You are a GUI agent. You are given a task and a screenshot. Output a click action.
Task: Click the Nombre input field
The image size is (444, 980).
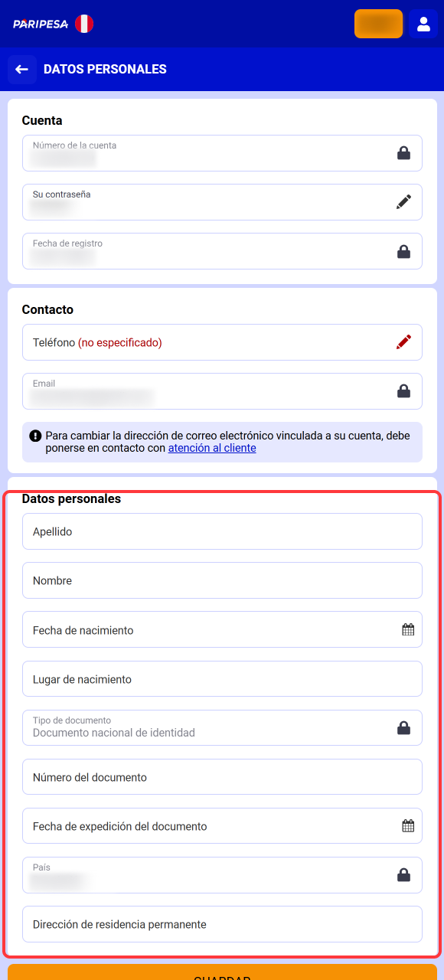tap(222, 580)
